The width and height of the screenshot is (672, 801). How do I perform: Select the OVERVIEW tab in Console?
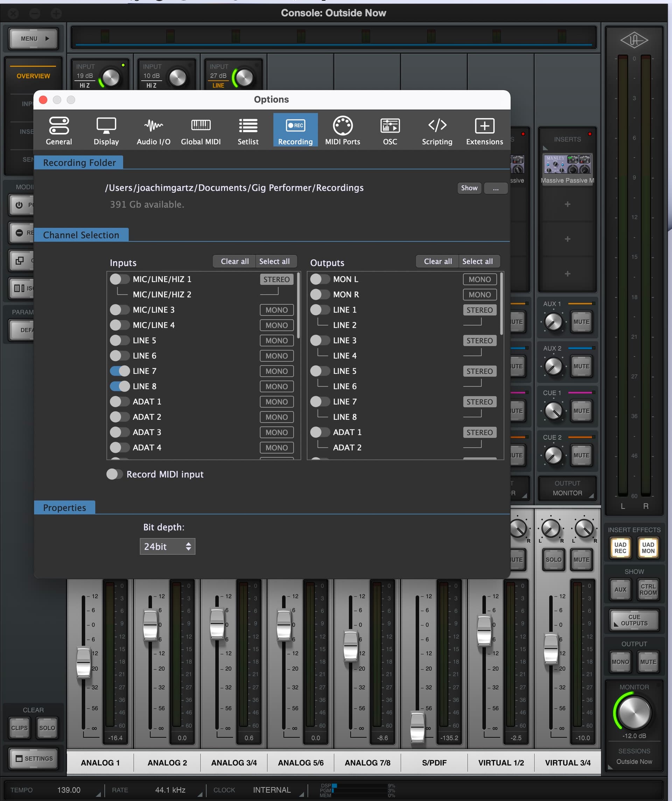(33, 76)
